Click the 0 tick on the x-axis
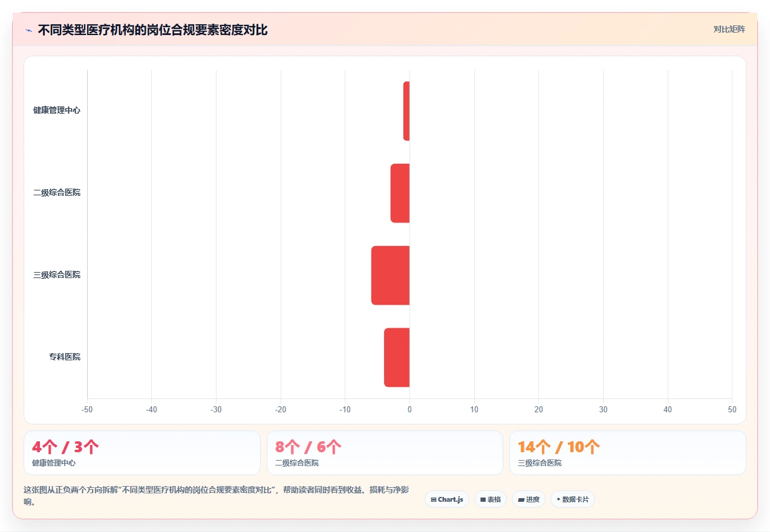Image resolution: width=770 pixels, height=532 pixels. (409, 409)
